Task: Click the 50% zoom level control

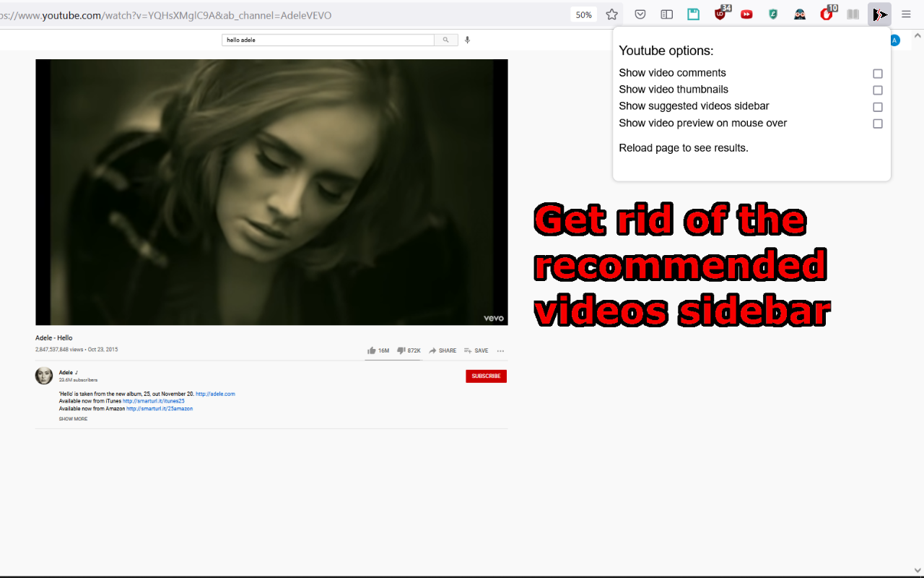Action: coord(583,14)
